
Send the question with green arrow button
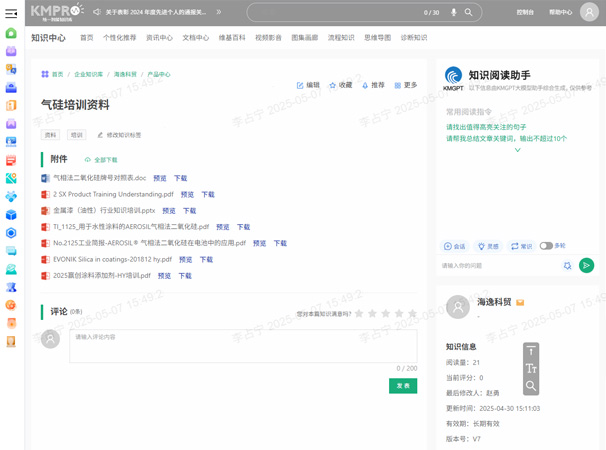coord(586,265)
